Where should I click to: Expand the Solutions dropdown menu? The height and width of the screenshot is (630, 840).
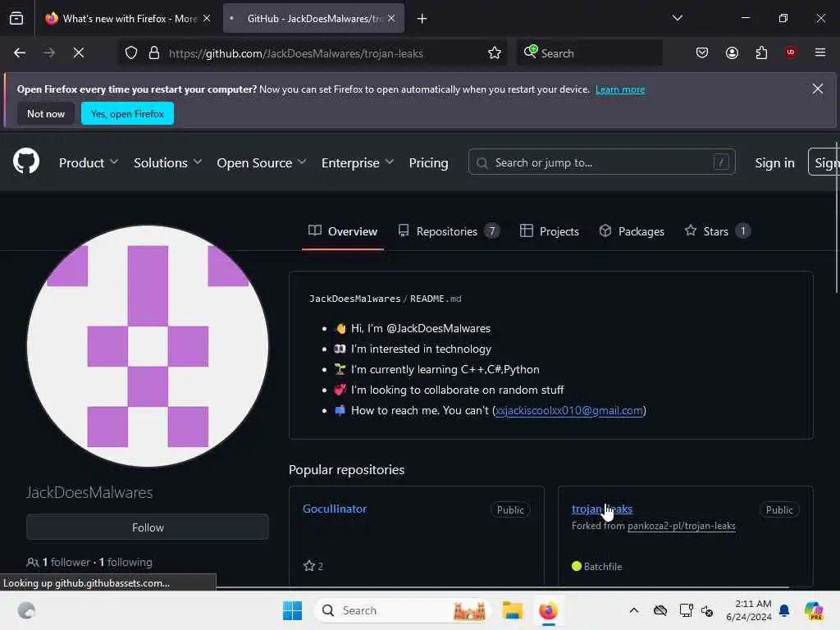tap(167, 163)
